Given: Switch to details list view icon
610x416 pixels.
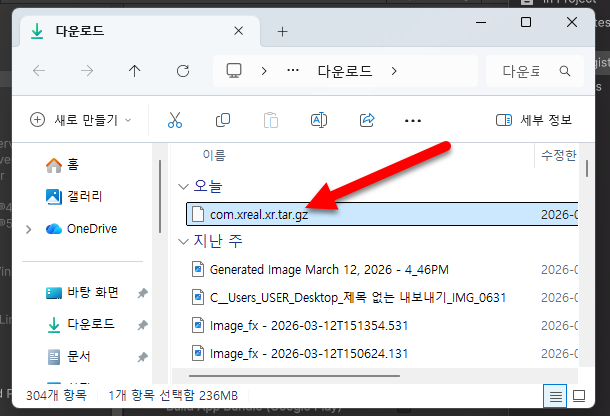Looking at the screenshot, I should pos(555,396).
